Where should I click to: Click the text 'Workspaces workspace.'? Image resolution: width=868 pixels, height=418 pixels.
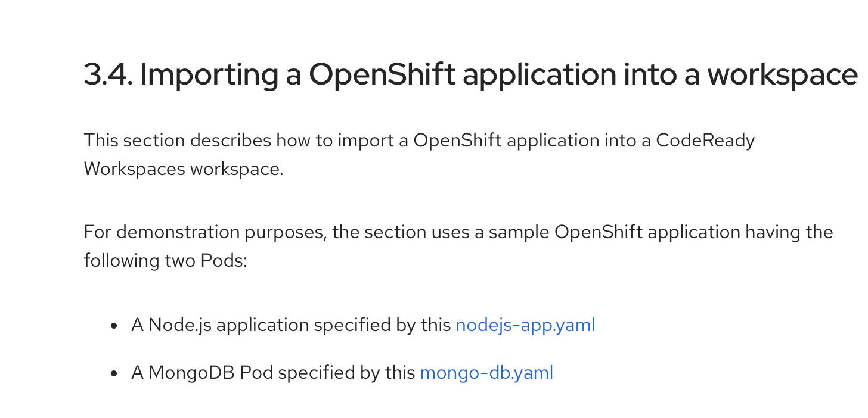[x=184, y=169]
